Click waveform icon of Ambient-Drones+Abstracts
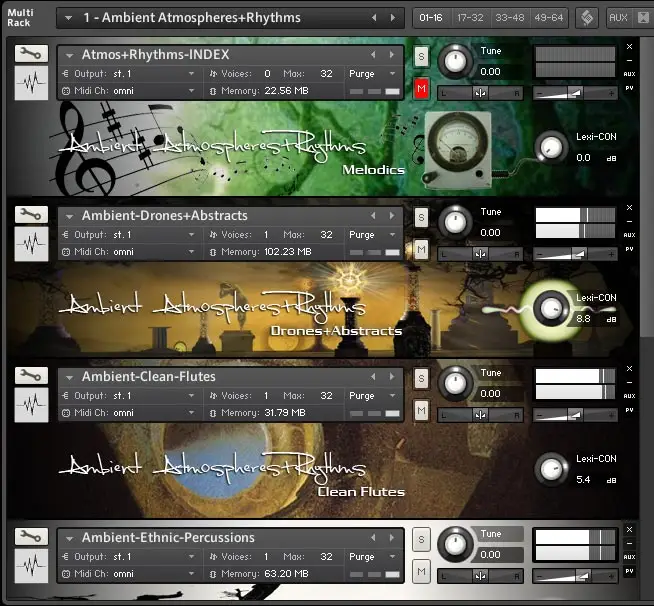Viewport: 654px width, 606px height. tap(31, 244)
